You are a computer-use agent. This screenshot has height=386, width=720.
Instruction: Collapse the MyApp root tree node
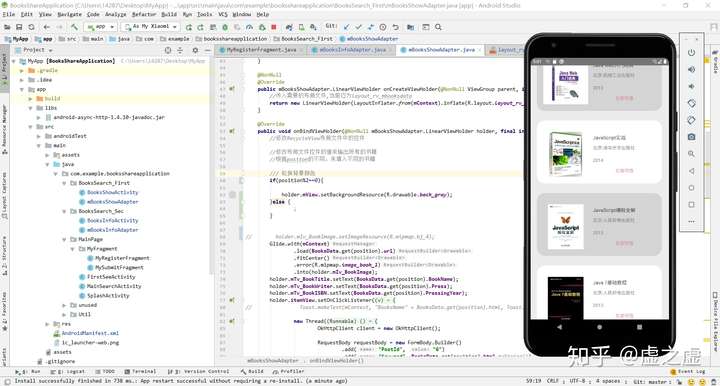13,61
